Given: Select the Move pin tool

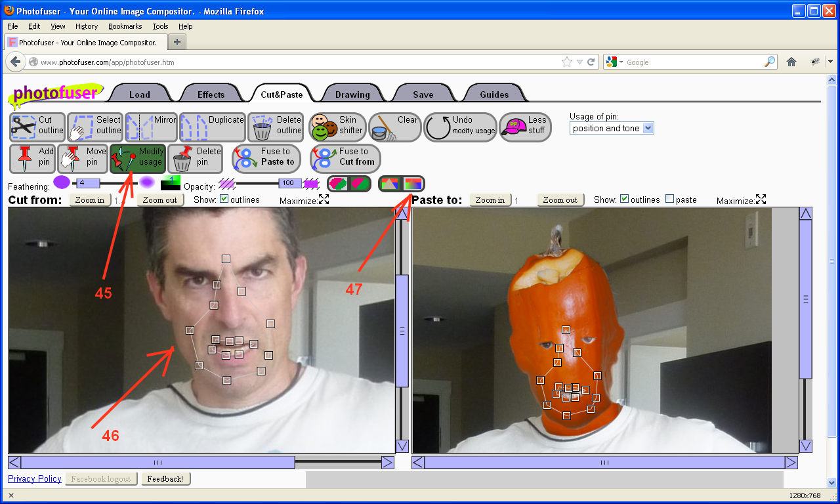Looking at the screenshot, I should click(x=83, y=159).
